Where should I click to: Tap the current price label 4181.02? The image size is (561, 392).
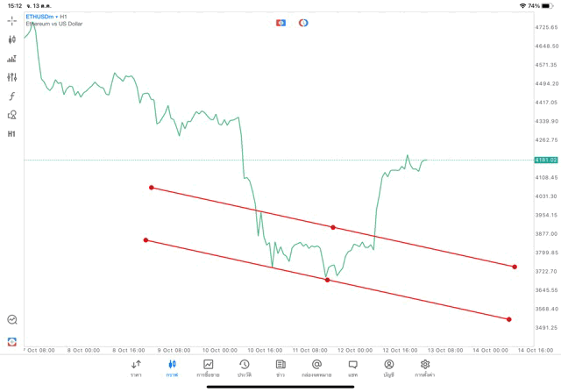(x=545, y=160)
